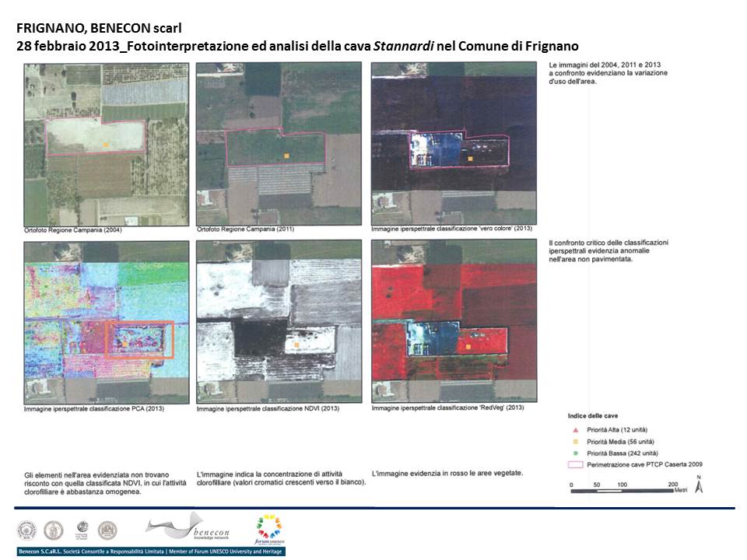Open the Ortofoto Regione Campania 2011 image

pyautogui.click(x=279, y=145)
